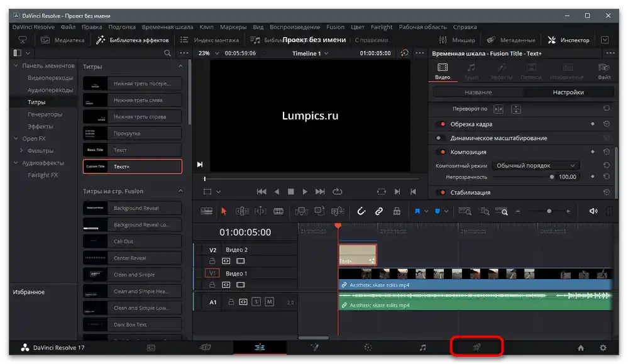
Task: Expand the Фильтры tree node
Action: (21, 150)
